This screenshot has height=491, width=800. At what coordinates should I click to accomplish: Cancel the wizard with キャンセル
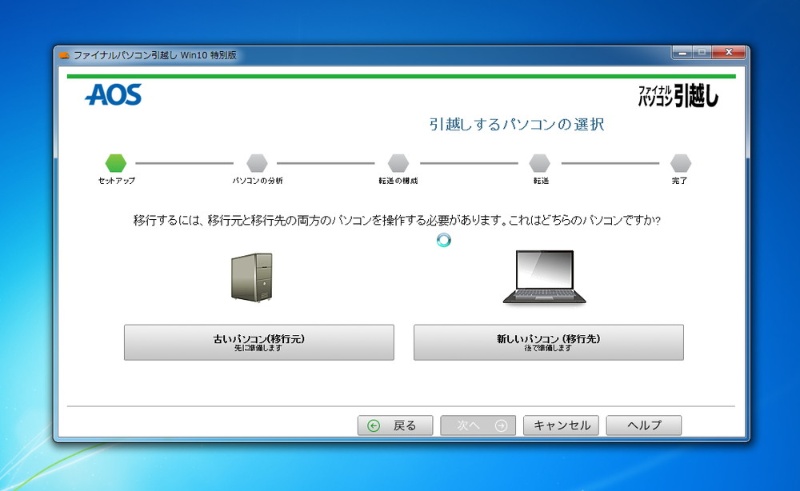pyautogui.click(x=561, y=425)
